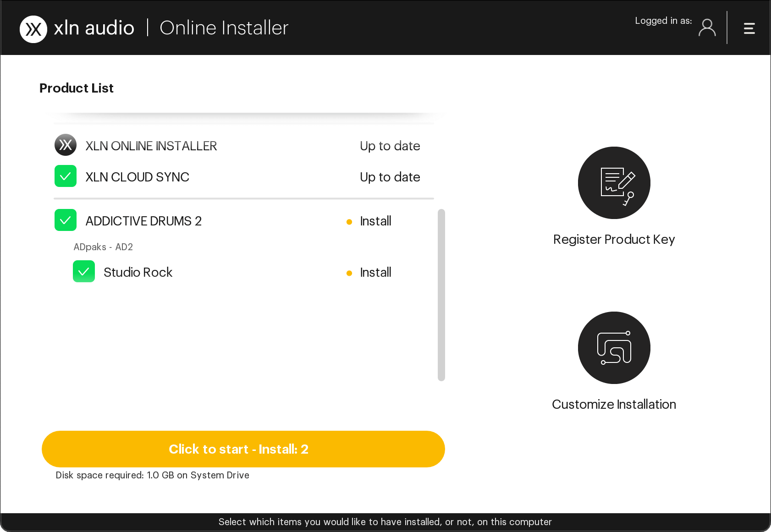Click the Customize Installation label
This screenshot has width=771, height=532.
tap(614, 404)
